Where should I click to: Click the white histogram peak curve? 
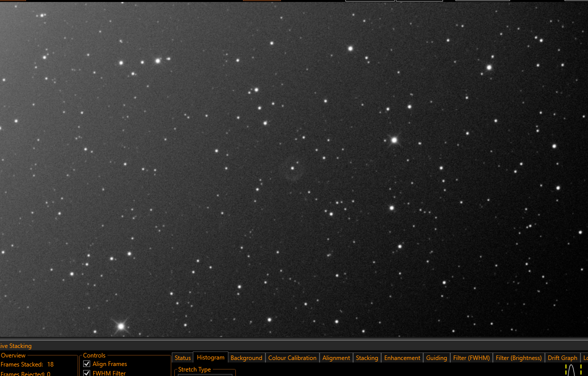point(571,370)
